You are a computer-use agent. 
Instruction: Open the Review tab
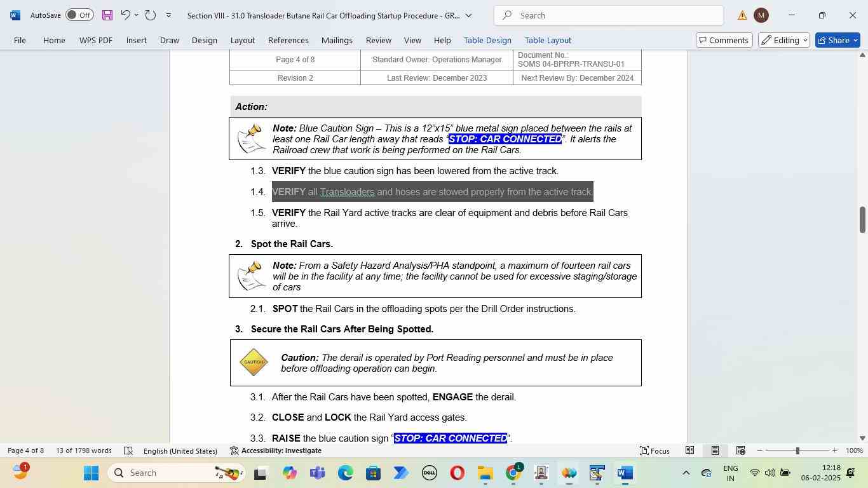click(x=379, y=40)
